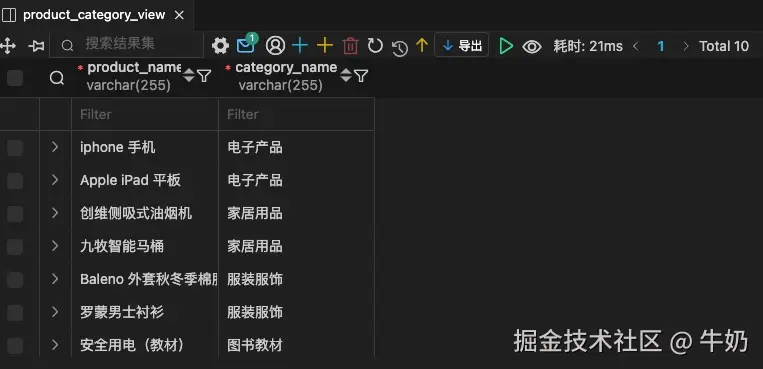The image size is (763, 369).
Task: Click the refresh circular arrow icon
Action: click(x=375, y=46)
